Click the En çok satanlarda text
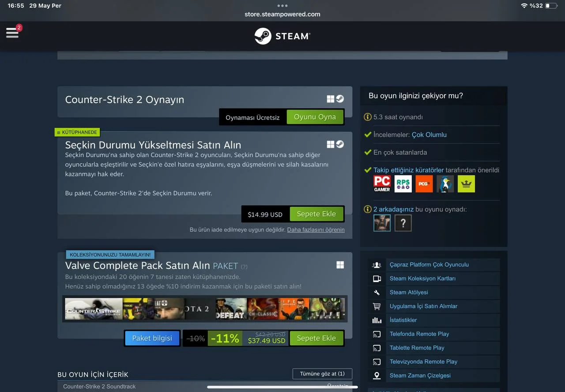 pos(400,152)
